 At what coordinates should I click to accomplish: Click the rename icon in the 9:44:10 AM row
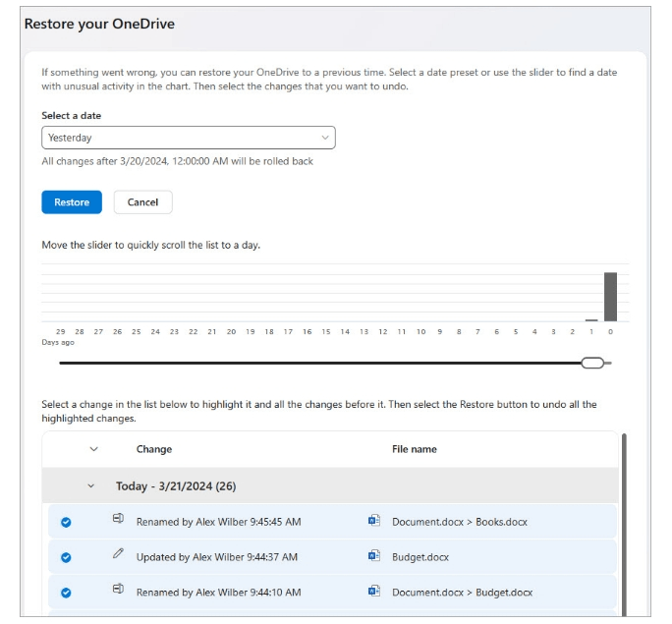(118, 589)
